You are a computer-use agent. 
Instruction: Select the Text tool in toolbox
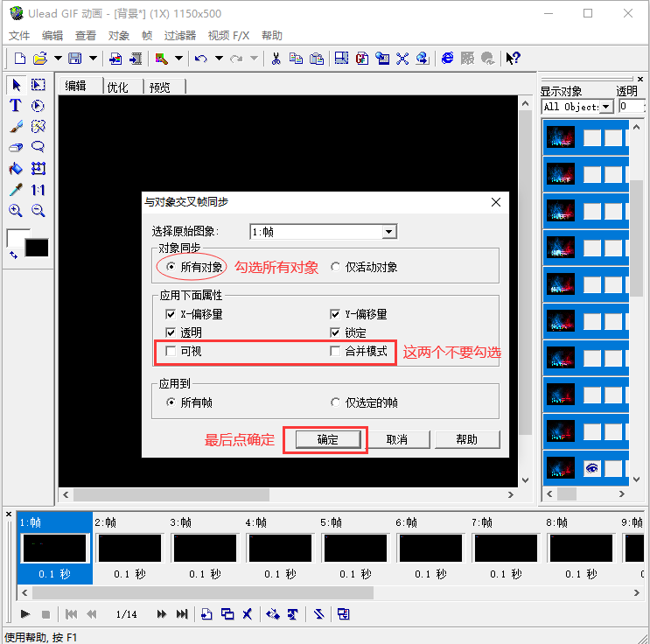pyautogui.click(x=16, y=106)
